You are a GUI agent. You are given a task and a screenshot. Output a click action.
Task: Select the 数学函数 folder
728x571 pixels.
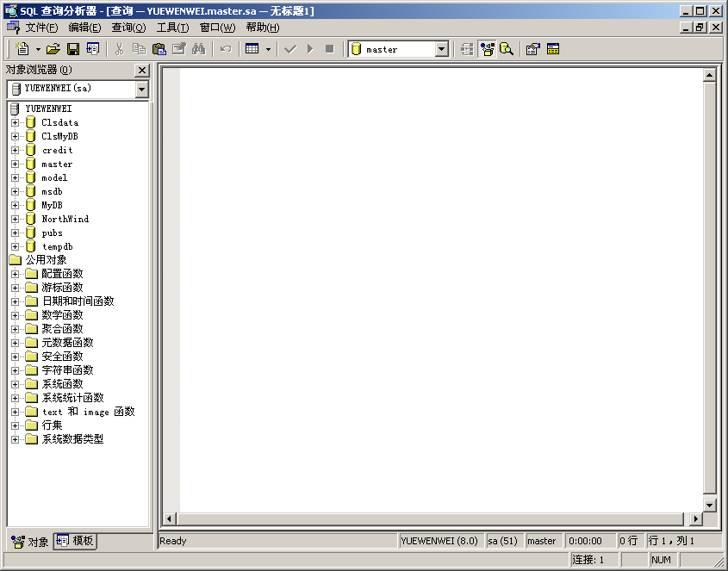coord(62,315)
